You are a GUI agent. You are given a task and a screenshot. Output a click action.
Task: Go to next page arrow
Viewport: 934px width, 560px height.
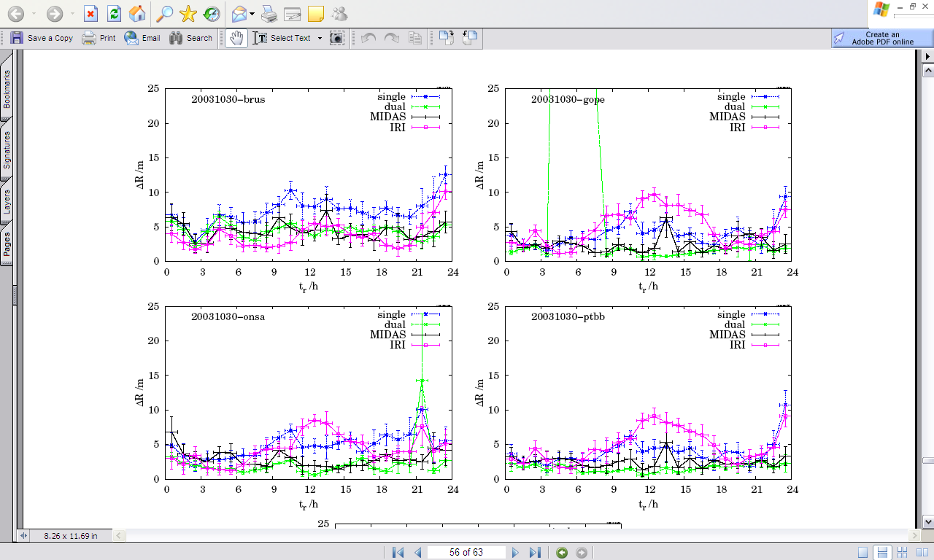pyautogui.click(x=515, y=552)
